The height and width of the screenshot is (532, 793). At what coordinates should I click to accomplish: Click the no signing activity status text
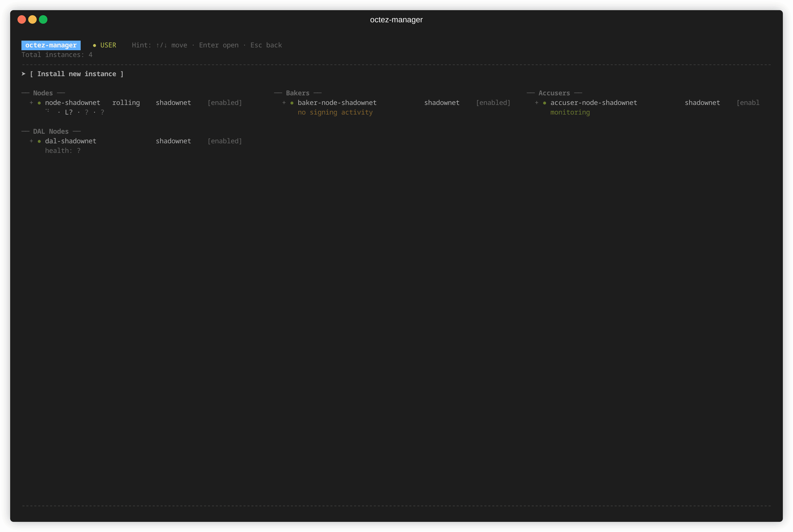tap(335, 112)
